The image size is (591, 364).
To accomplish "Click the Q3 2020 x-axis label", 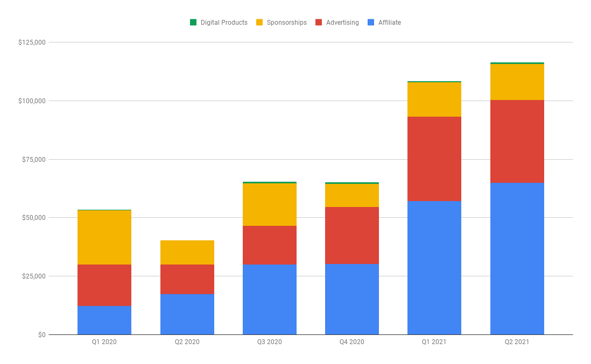I will [270, 342].
